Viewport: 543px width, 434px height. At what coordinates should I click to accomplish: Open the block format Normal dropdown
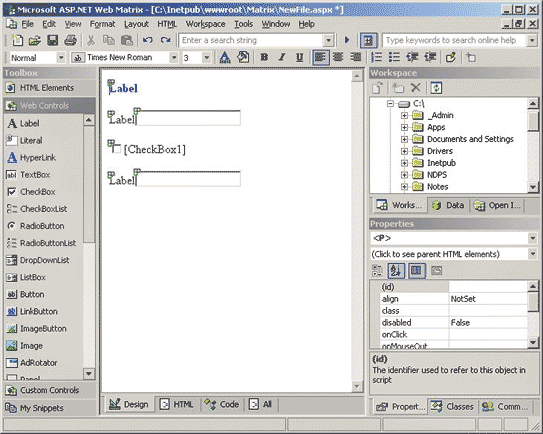coord(61,57)
